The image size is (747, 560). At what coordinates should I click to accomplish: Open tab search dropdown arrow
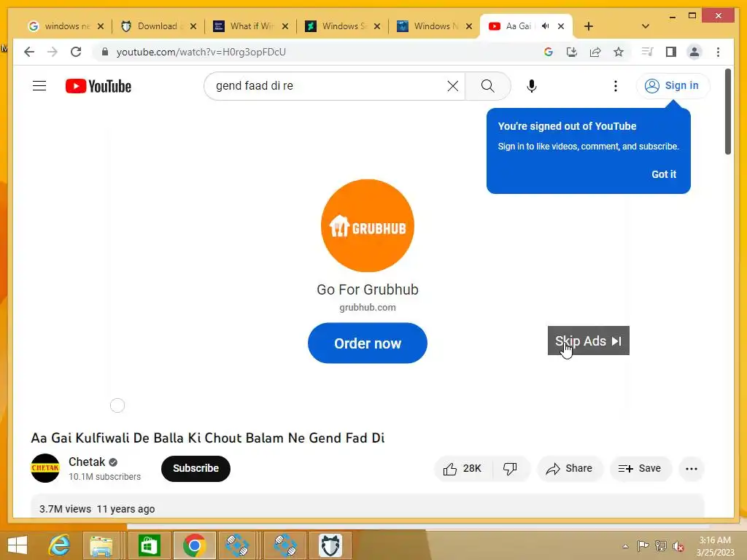point(646,26)
